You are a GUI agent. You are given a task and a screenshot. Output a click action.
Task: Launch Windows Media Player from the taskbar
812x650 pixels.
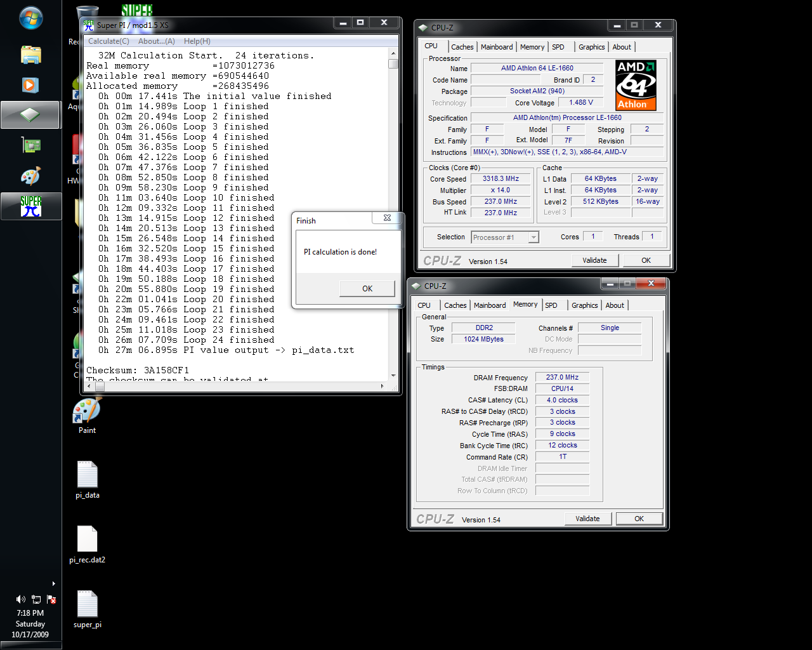point(30,85)
